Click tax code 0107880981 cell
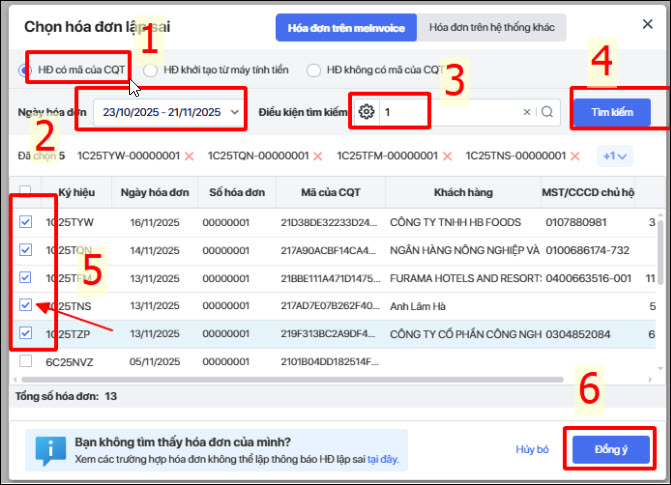Image resolution: width=671 pixels, height=485 pixels. click(x=576, y=222)
